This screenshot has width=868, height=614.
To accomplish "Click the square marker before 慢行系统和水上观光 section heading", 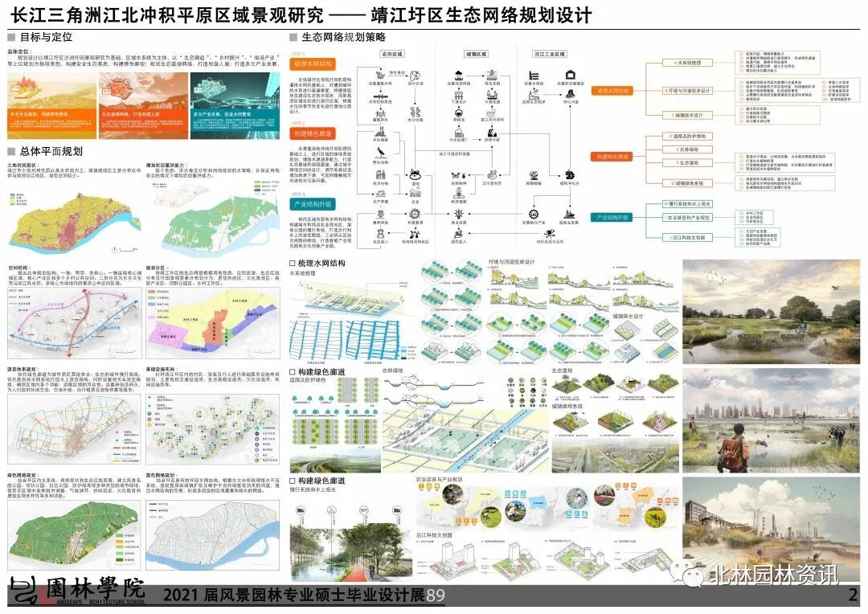I will [293, 481].
